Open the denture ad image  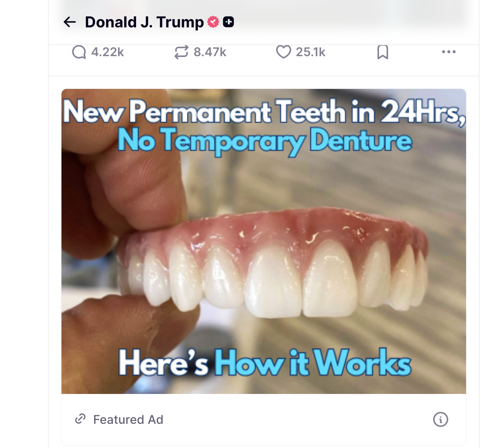264,241
